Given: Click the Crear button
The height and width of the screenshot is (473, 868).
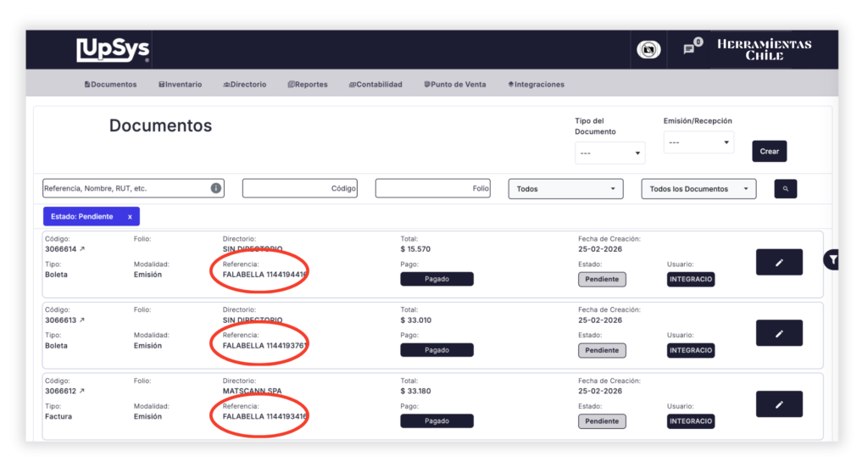Looking at the screenshot, I should [x=769, y=151].
